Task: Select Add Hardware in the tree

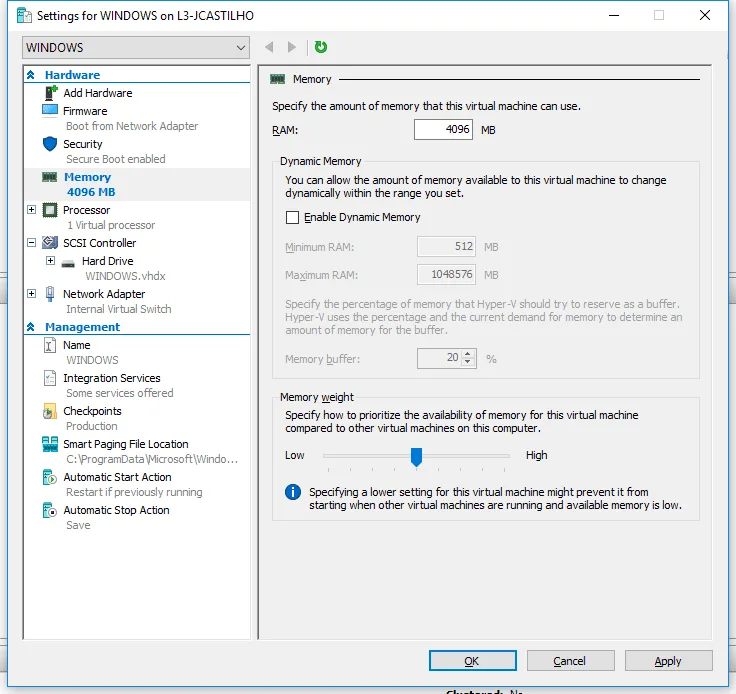Action: tap(98, 93)
